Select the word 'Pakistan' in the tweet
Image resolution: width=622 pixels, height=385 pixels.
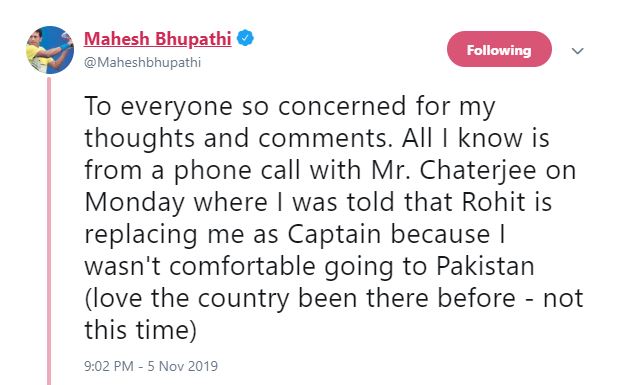pyautogui.click(x=485, y=266)
